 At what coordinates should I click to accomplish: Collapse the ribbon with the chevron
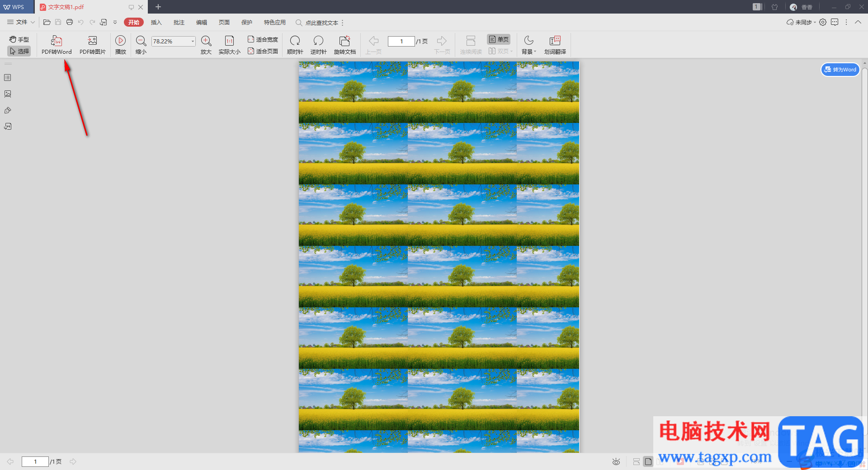[858, 22]
